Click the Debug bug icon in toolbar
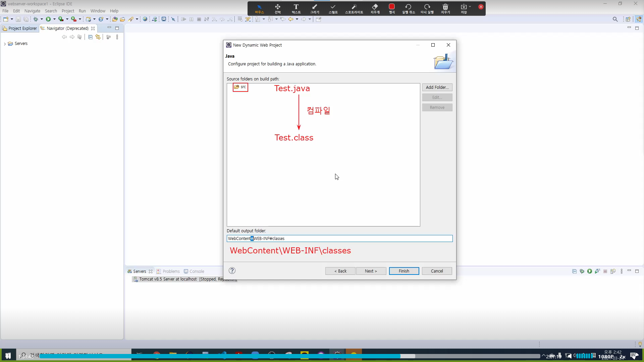 36,19
